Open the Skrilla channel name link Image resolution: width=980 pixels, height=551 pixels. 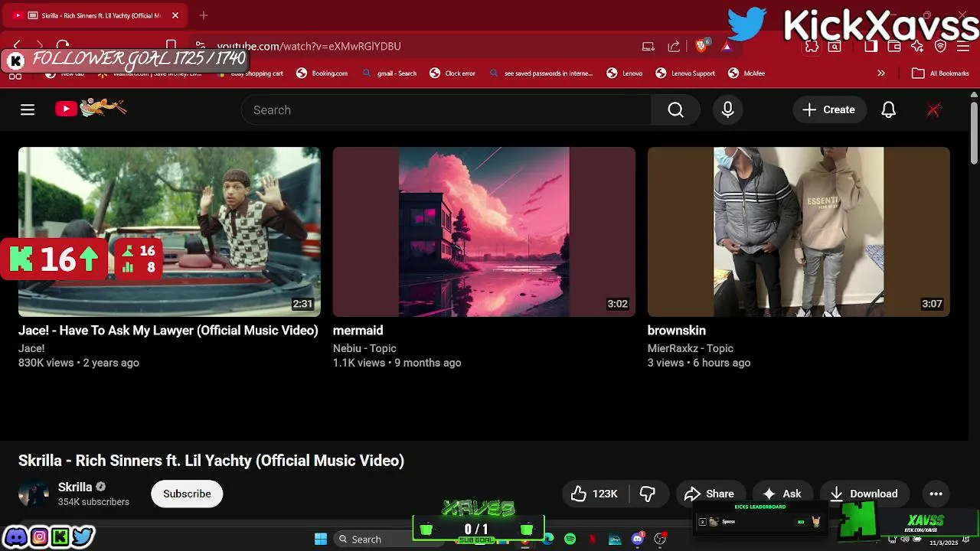click(x=75, y=487)
